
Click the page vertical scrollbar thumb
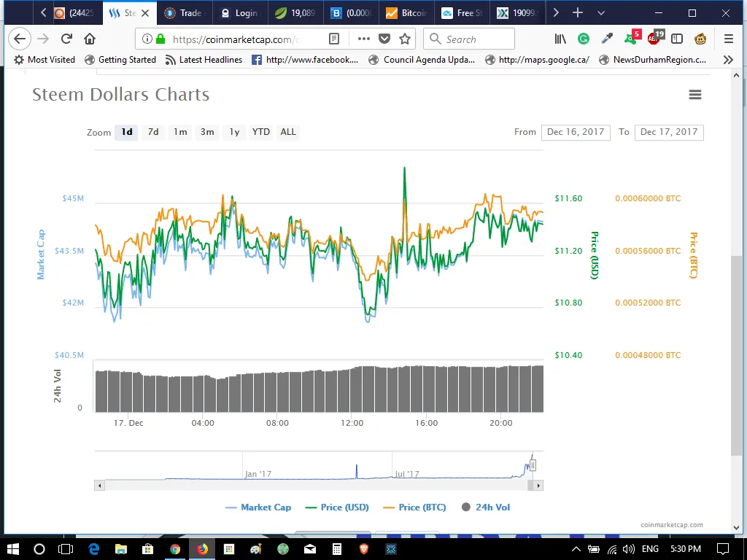coord(737,356)
